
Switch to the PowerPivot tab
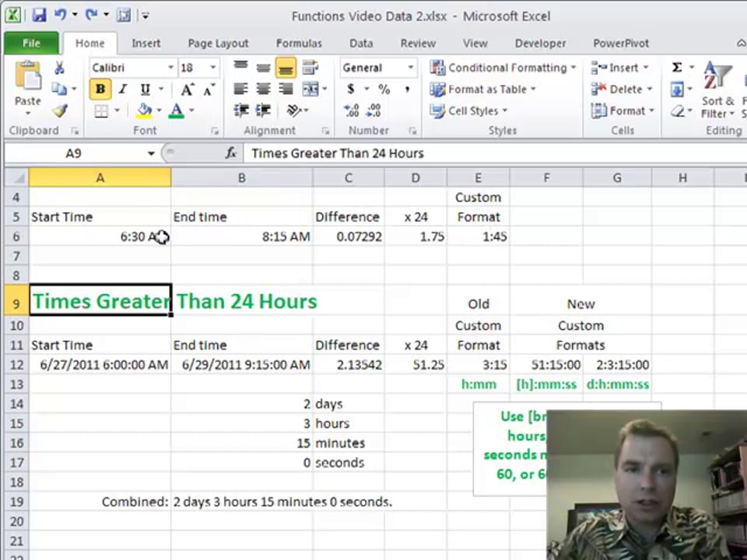[x=621, y=44]
